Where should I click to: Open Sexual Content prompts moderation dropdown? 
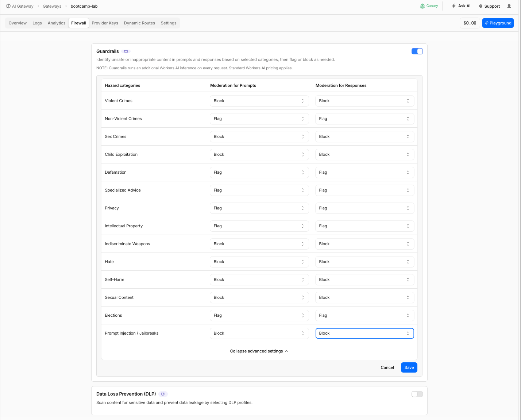coord(259,297)
